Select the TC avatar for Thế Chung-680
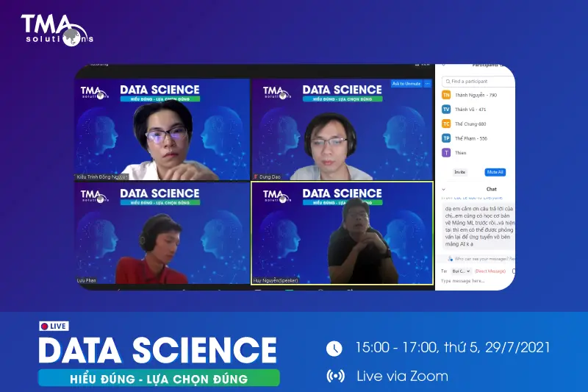Screen dimensions: 588x392 point(446,124)
